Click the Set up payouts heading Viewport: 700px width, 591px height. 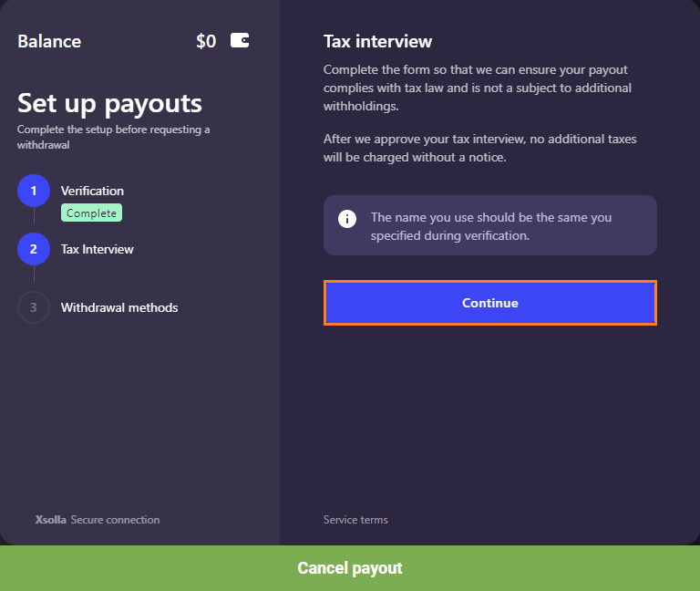click(x=109, y=104)
